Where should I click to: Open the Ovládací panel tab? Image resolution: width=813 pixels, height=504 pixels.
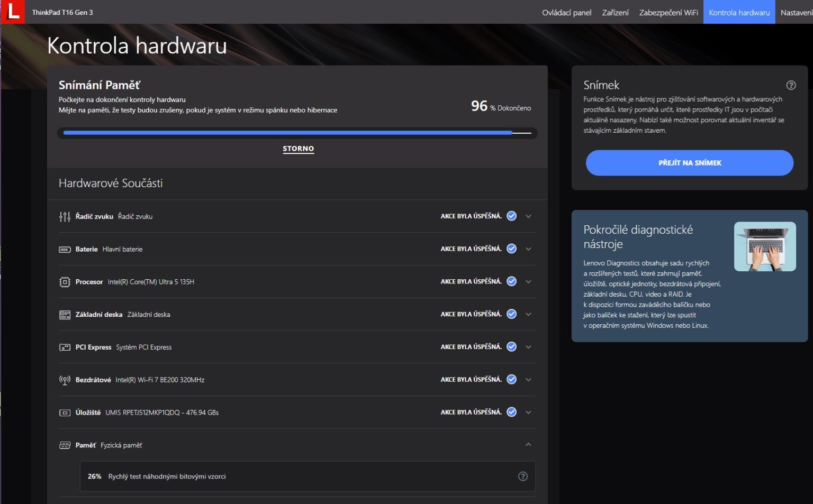566,12
